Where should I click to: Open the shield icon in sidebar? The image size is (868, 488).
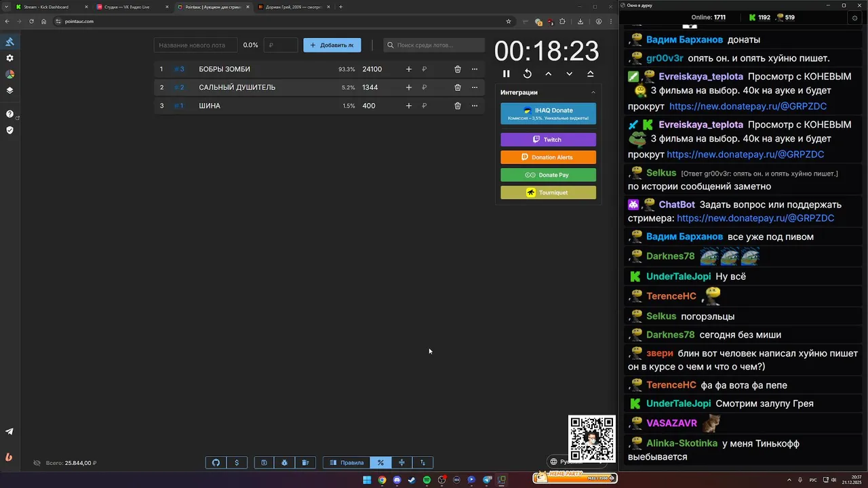click(9, 130)
